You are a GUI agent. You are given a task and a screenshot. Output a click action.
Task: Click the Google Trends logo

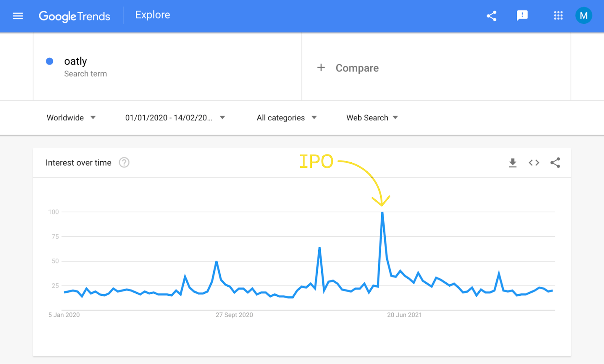[74, 16]
